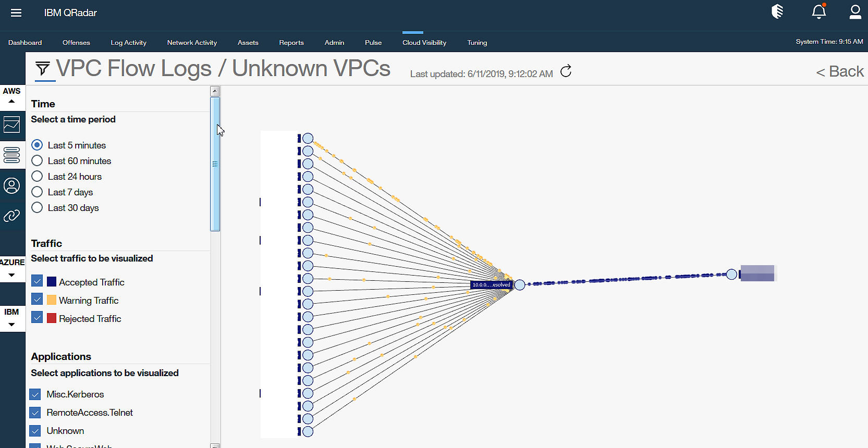868x448 pixels.
Task: Select Last 30 days time period
Action: click(x=37, y=208)
